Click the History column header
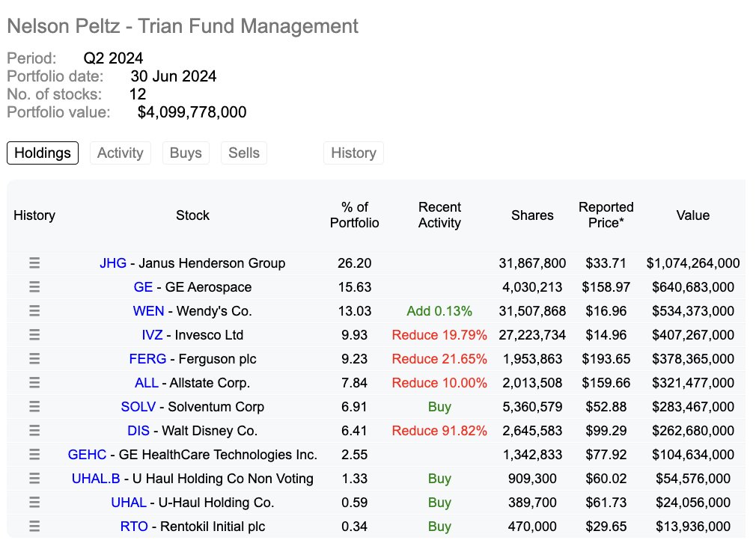Viewport: 756px width, 543px height. [34, 215]
